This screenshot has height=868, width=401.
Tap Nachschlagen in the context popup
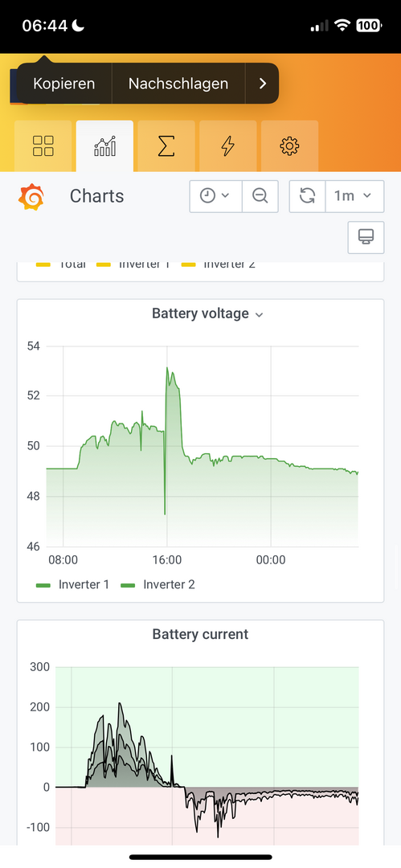point(178,84)
